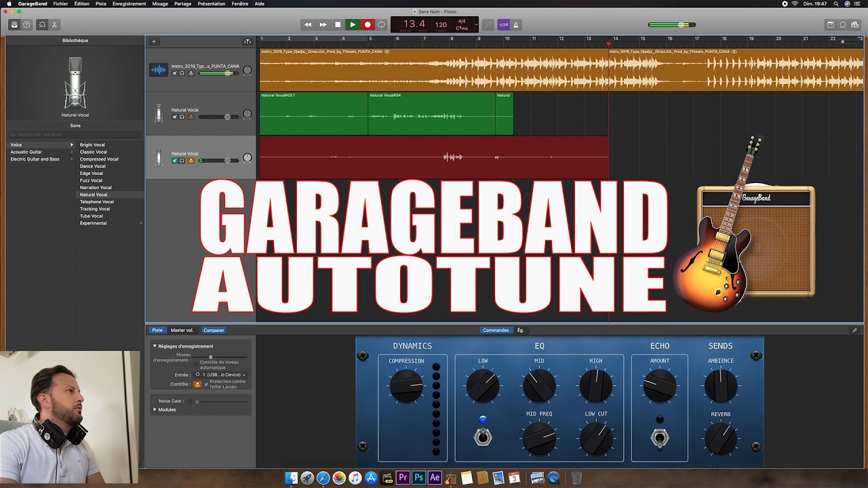868x488 pixels.
Task: Open the Loop Browser button
Action: pos(843,24)
